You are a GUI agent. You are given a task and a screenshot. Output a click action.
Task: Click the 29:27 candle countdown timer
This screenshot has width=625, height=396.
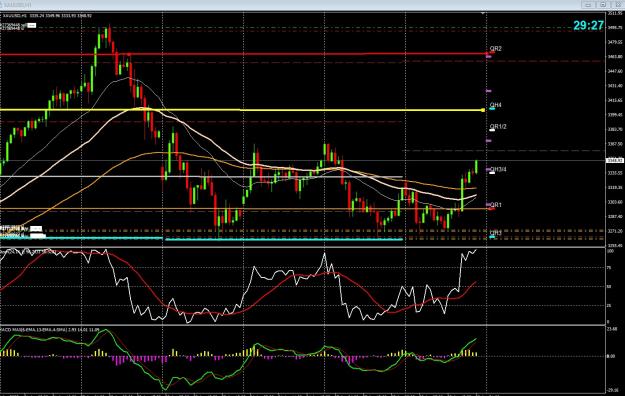pos(588,26)
